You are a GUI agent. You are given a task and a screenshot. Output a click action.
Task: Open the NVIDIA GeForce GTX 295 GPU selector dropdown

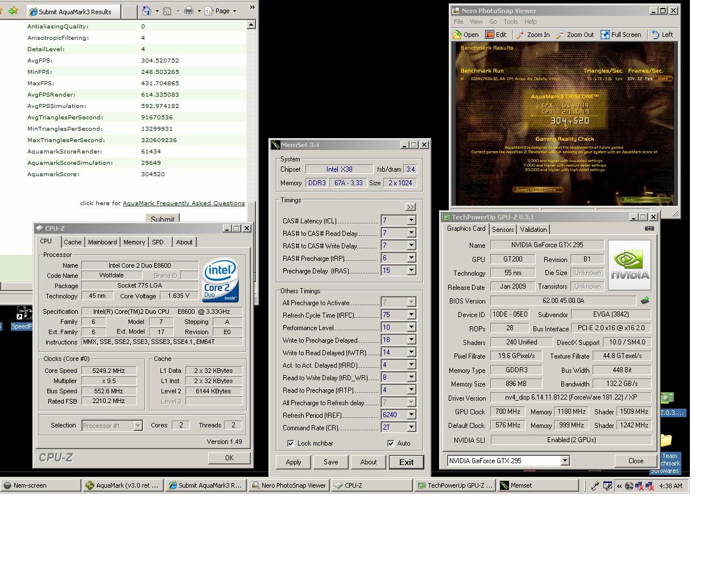pos(565,461)
